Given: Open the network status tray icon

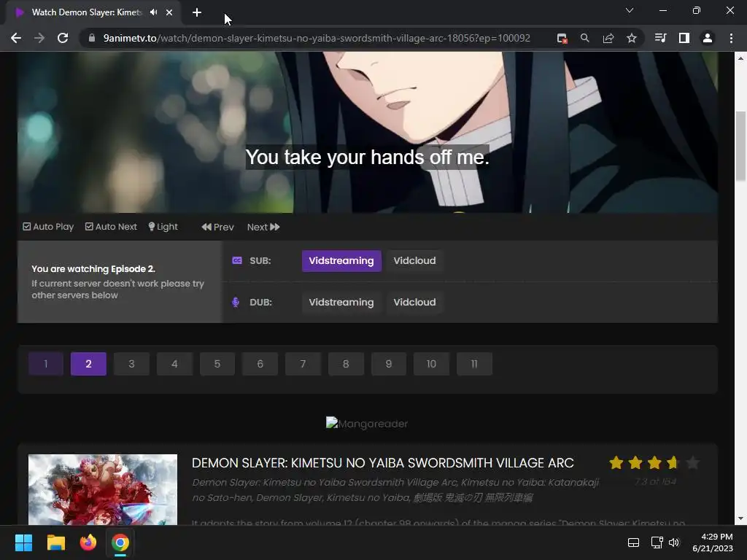Looking at the screenshot, I should (x=657, y=542).
